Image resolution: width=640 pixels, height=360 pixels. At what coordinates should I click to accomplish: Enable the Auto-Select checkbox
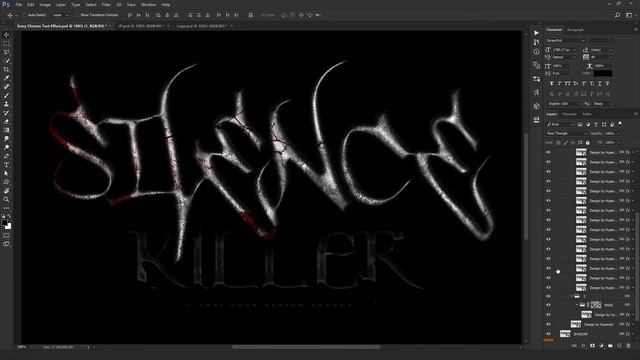[25, 15]
